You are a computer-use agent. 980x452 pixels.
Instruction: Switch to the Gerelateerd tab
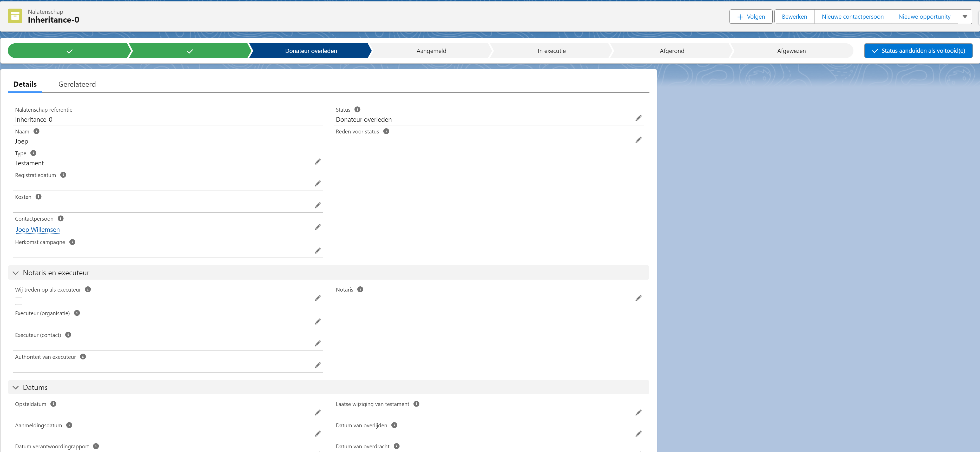(x=77, y=84)
